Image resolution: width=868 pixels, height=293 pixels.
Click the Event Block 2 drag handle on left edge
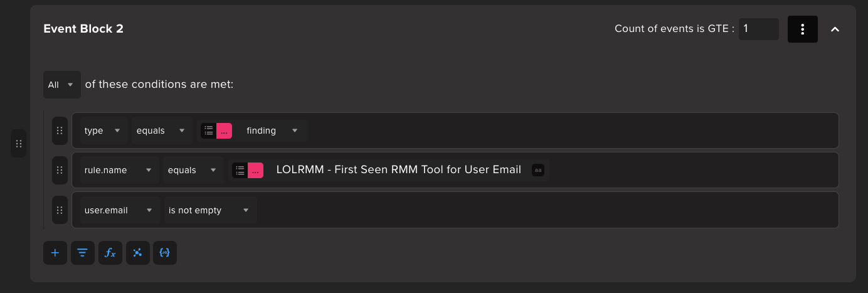[19, 144]
